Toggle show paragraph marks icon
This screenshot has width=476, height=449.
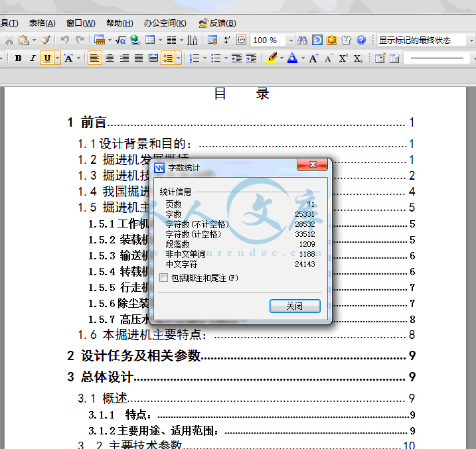226,40
